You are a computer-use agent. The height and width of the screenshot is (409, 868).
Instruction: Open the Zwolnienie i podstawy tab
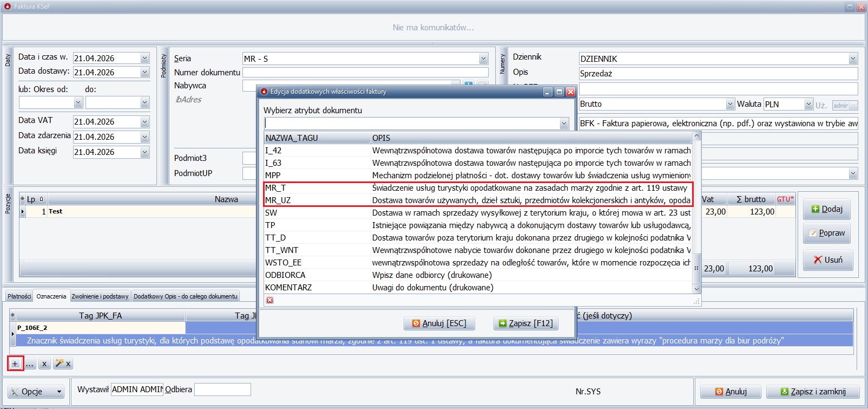[x=100, y=296]
